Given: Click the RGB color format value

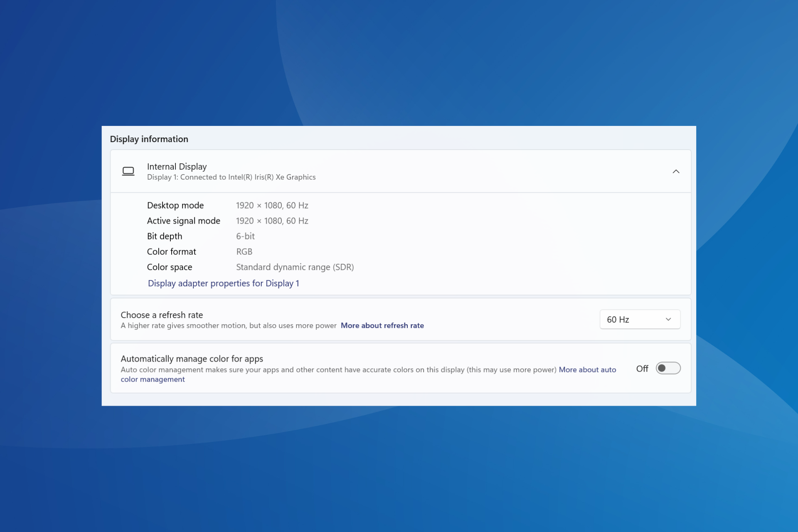Looking at the screenshot, I should tap(244, 251).
